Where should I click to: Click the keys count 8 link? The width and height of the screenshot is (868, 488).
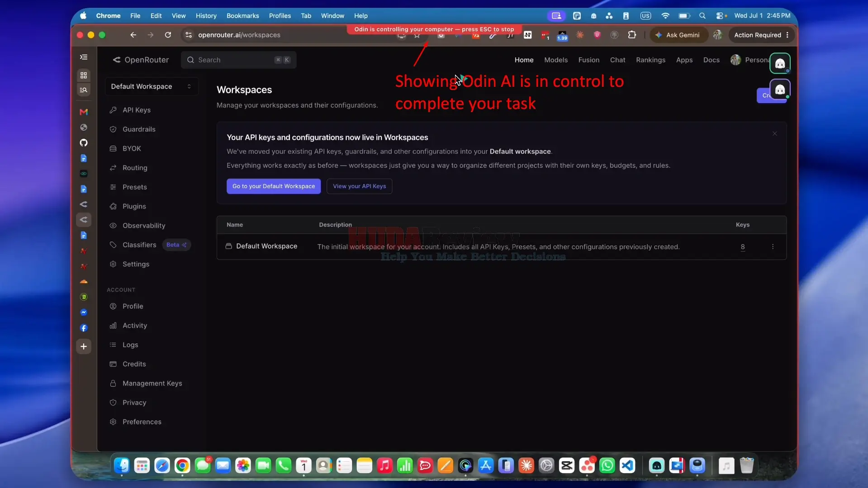coord(742,246)
